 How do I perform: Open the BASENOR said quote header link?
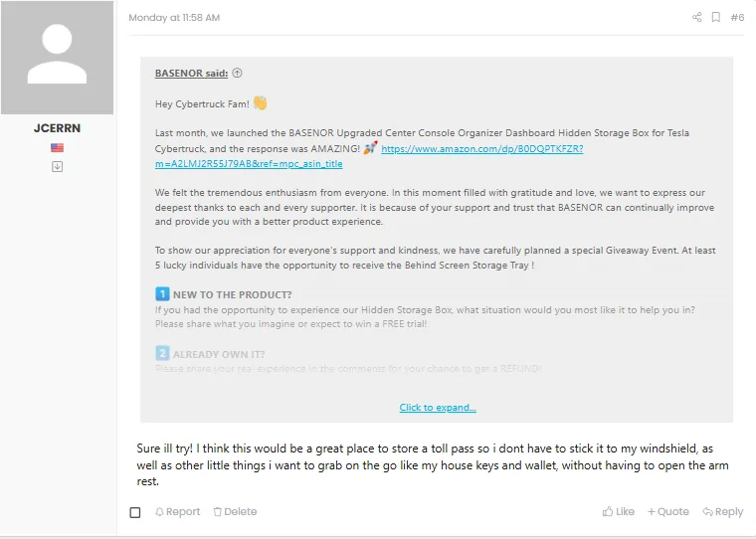pos(191,73)
